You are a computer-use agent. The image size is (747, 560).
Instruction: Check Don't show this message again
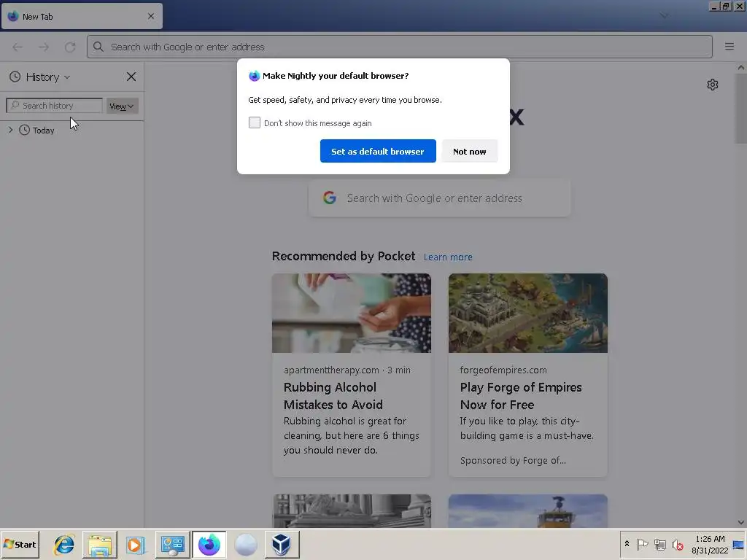click(x=255, y=122)
